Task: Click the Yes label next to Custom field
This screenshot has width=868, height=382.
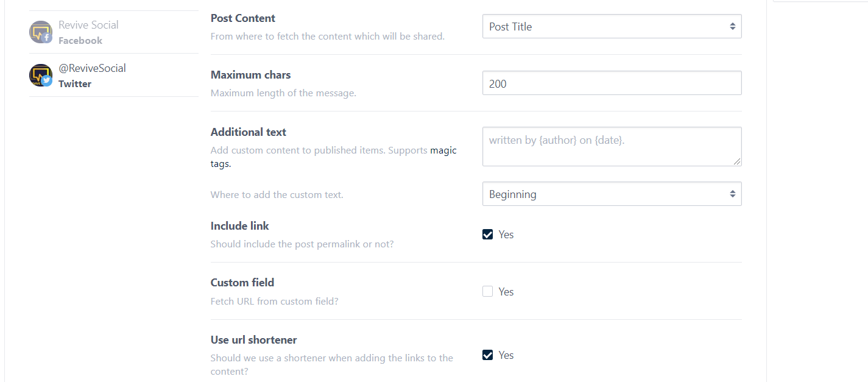Action: point(506,292)
